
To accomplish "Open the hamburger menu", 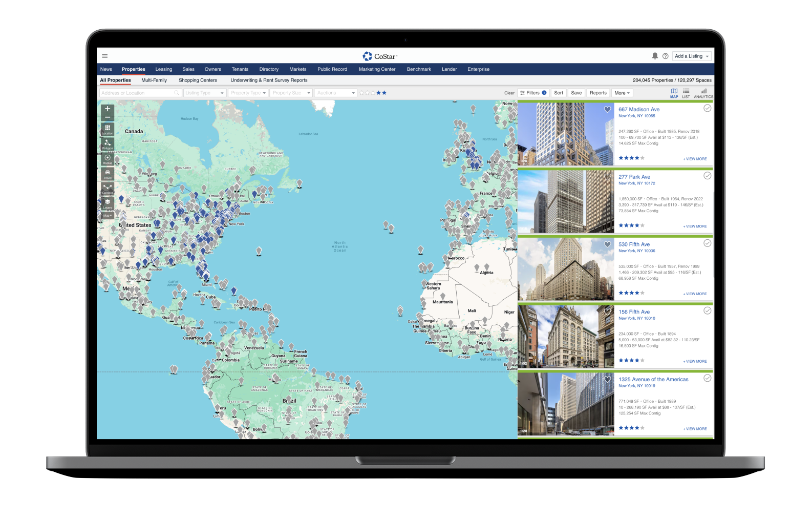I will (x=105, y=56).
